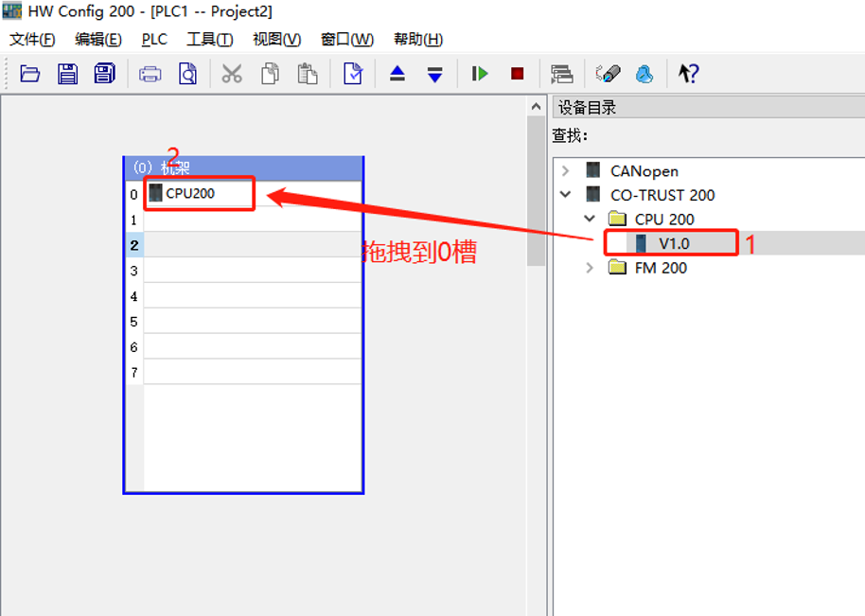Open a project with the folder icon
This screenshot has width=865, height=616.
tap(29, 74)
